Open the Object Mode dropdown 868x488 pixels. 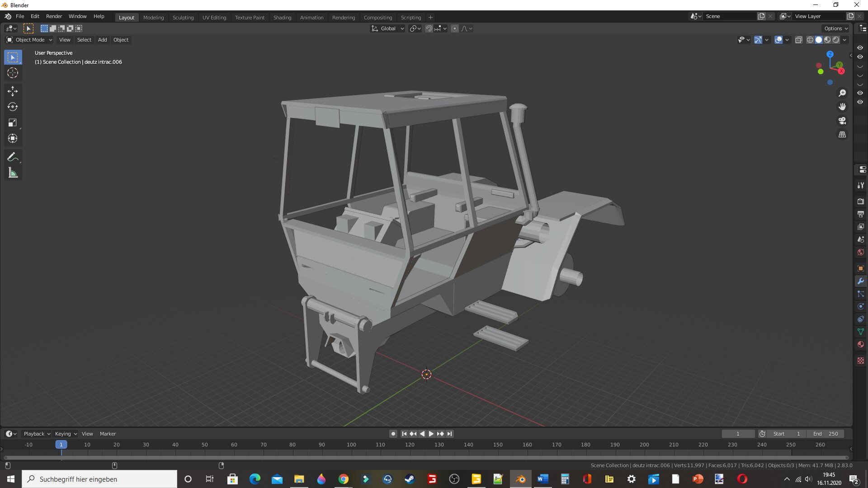30,40
